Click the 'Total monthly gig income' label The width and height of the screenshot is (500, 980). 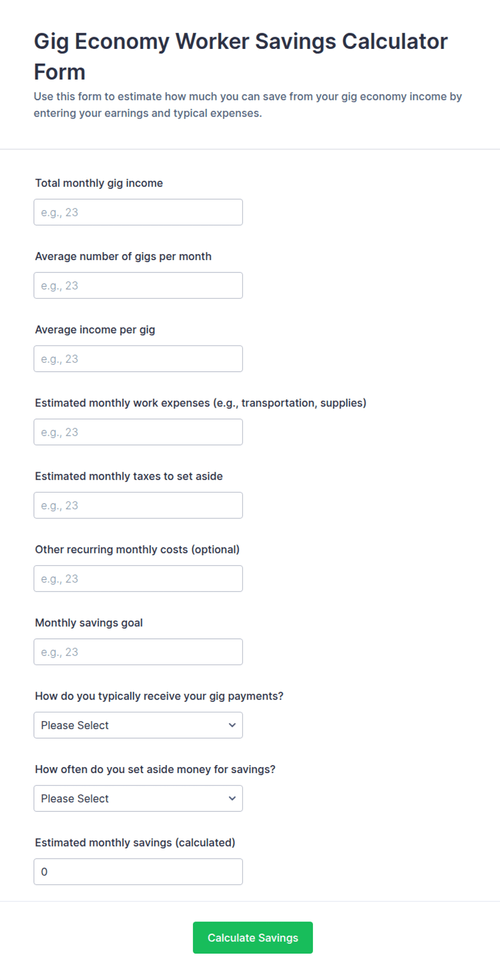click(99, 183)
